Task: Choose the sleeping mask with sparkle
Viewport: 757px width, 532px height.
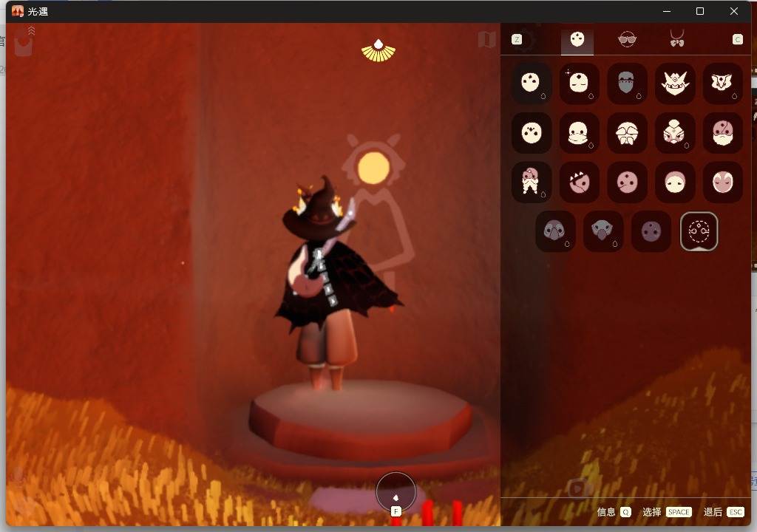Action: tap(579, 83)
